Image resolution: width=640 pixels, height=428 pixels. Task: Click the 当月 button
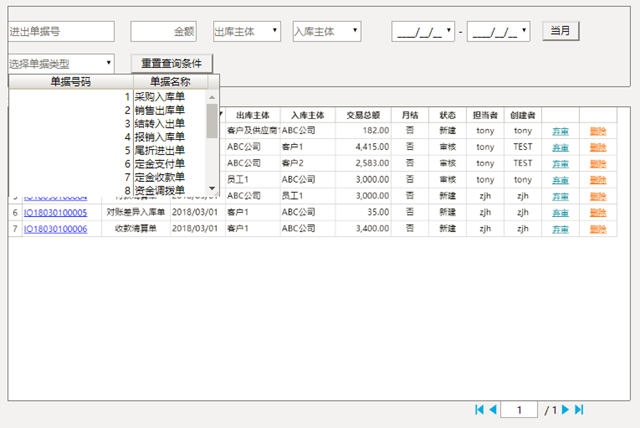(x=560, y=31)
